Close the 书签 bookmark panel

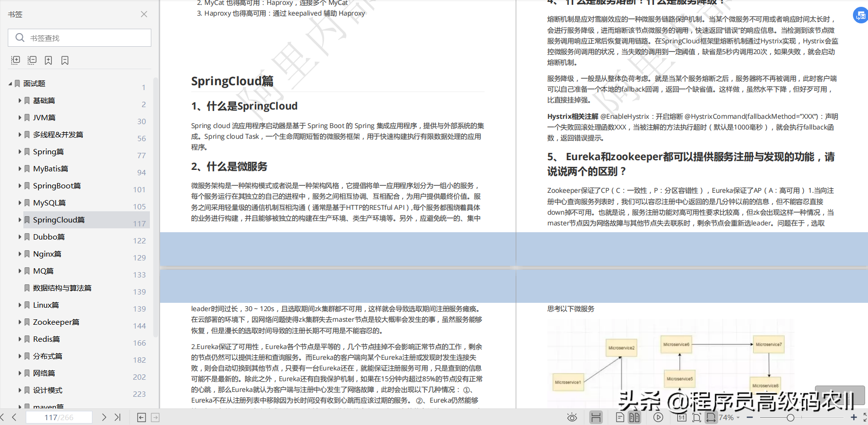pos(144,14)
